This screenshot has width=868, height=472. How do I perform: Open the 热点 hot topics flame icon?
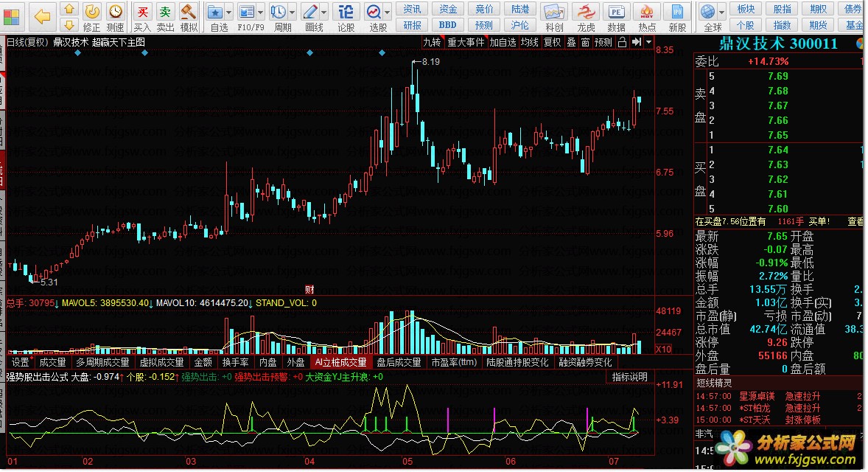[646, 12]
